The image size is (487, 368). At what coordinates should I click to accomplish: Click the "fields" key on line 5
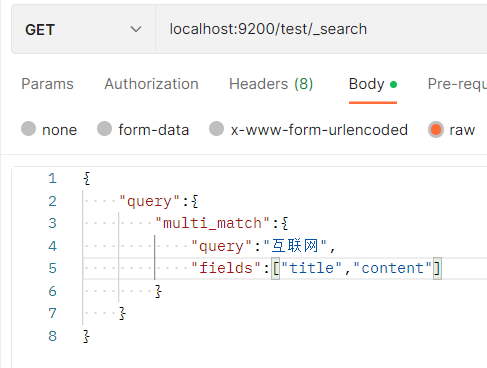[x=226, y=268]
